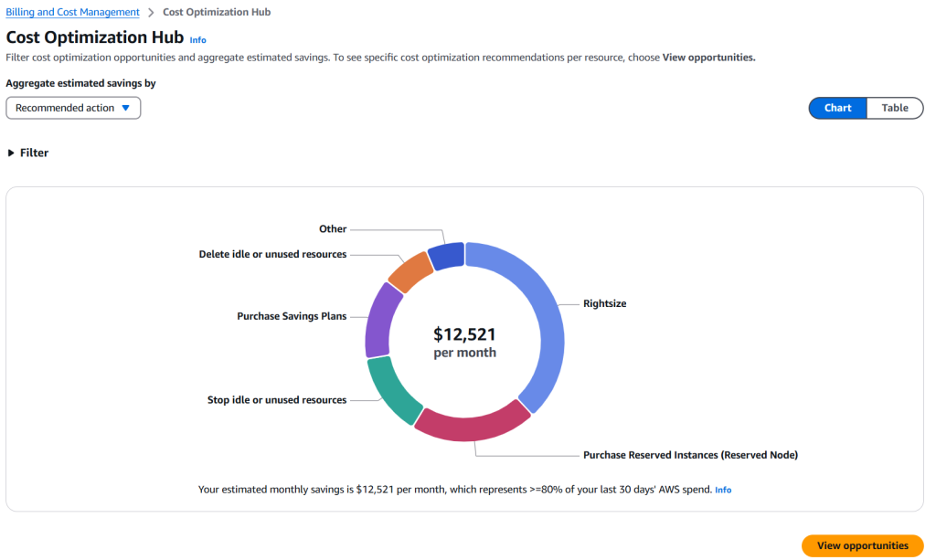This screenshot has height=560, width=936.
Task: Click the dropdown caret inside Recommended action selector
Action: pos(126,108)
